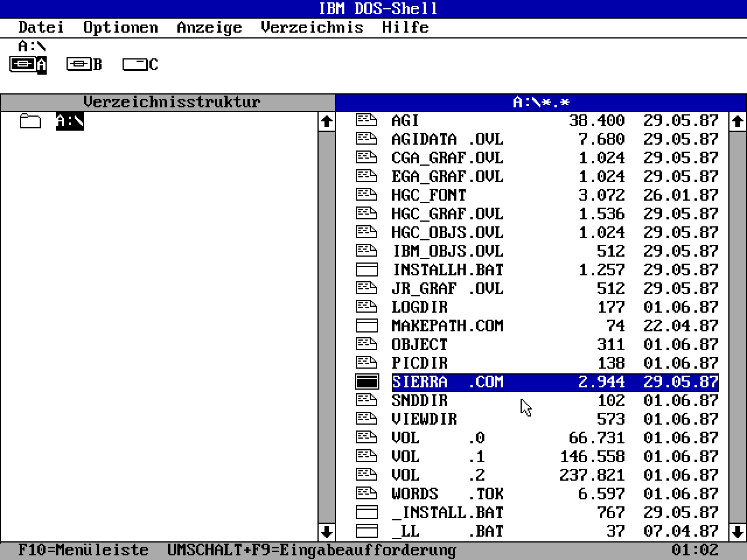This screenshot has height=560, width=747.
Task: Select file name SNDDIR
Action: tap(419, 400)
